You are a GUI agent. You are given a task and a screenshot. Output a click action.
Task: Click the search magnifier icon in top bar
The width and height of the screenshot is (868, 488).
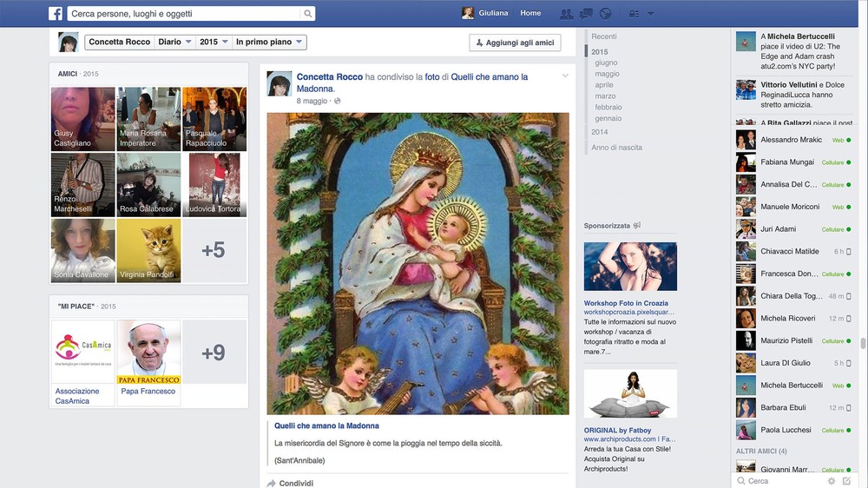click(308, 14)
